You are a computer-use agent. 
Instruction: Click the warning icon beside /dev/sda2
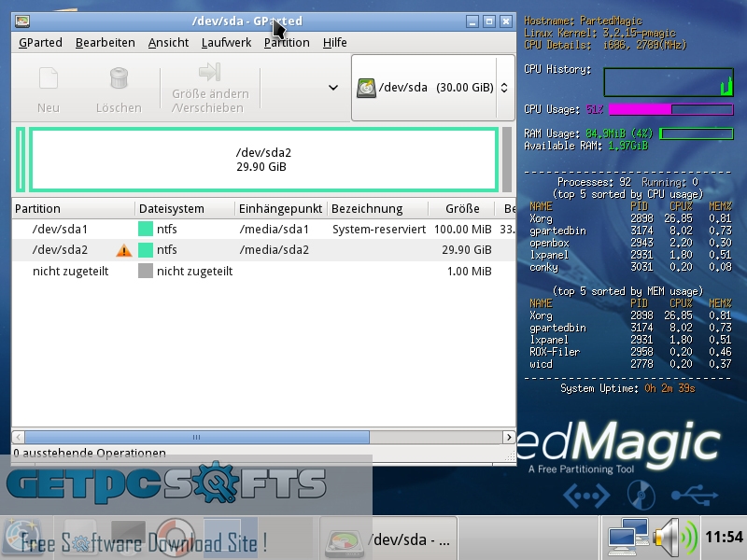point(124,250)
